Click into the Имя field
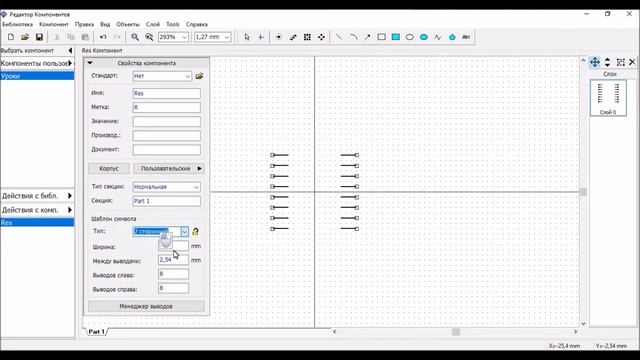This screenshot has height=360, width=640. click(x=167, y=93)
